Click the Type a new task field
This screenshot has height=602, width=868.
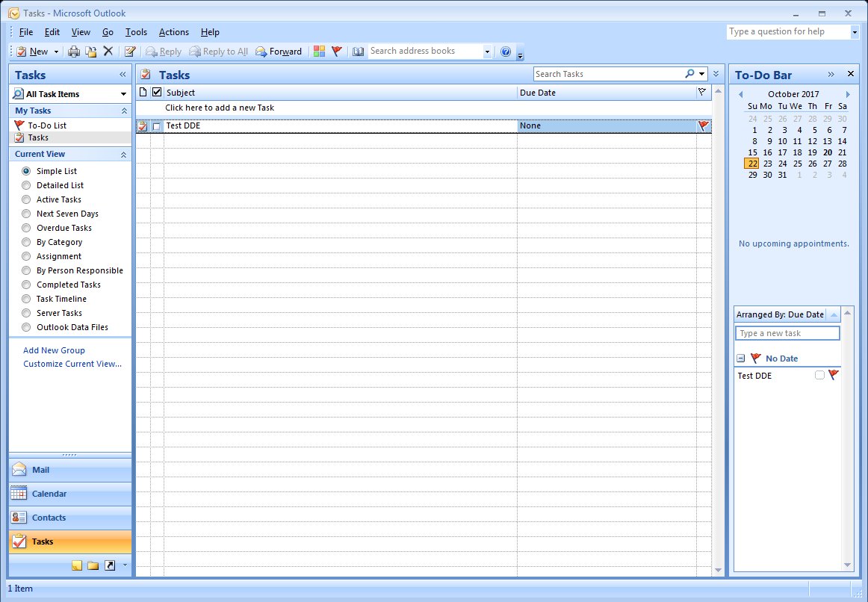[787, 333]
